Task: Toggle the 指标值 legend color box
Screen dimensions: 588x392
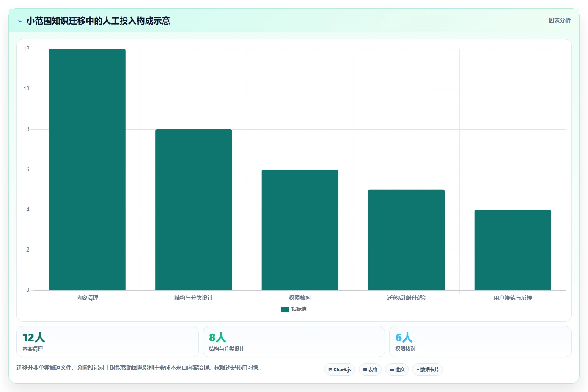Action: pos(285,310)
